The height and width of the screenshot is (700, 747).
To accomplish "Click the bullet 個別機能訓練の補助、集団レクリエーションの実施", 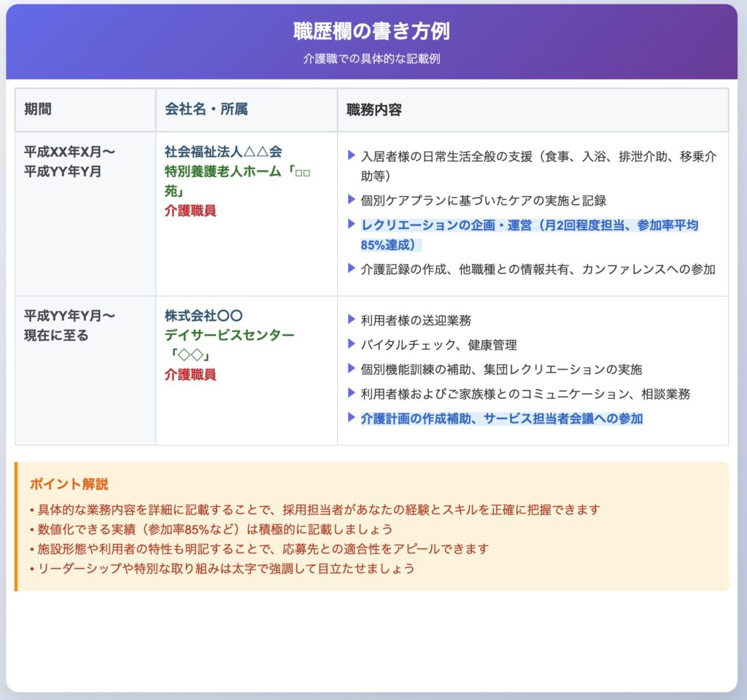I will (x=501, y=370).
